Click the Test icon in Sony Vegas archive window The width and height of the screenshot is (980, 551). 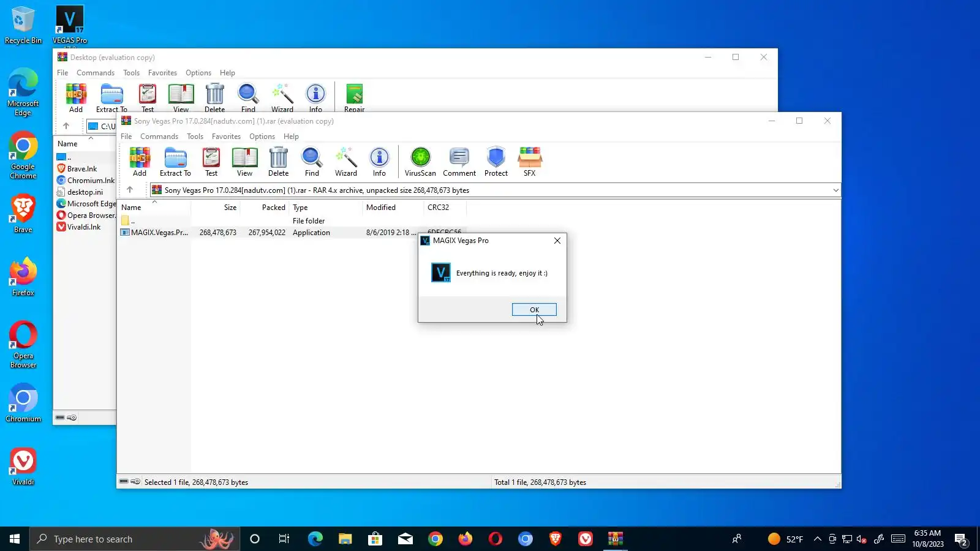coord(211,162)
